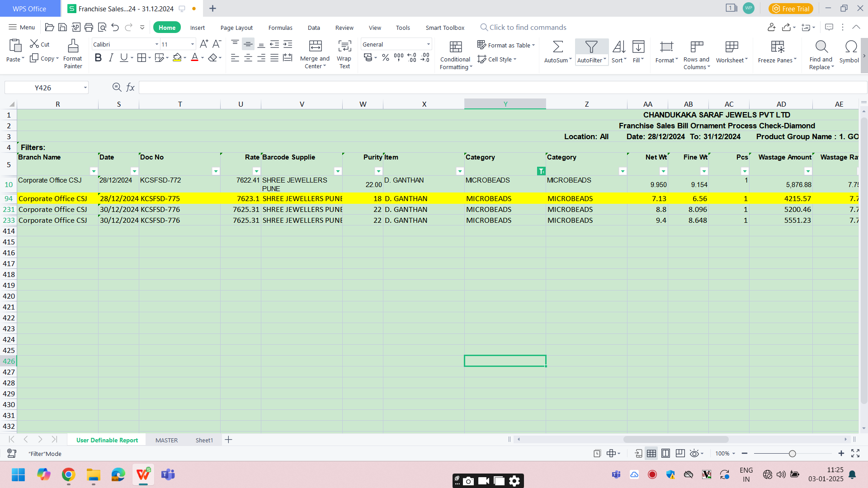The height and width of the screenshot is (488, 868).
Task: Click the Undo arrow icon
Action: click(x=115, y=28)
